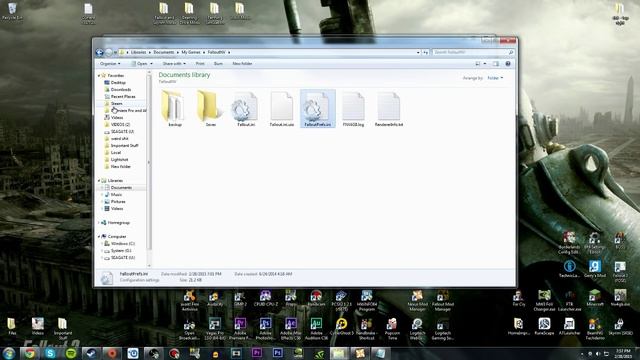Screen dimensions: 640x360
Task: Select the log file icon
Action: click(353, 109)
